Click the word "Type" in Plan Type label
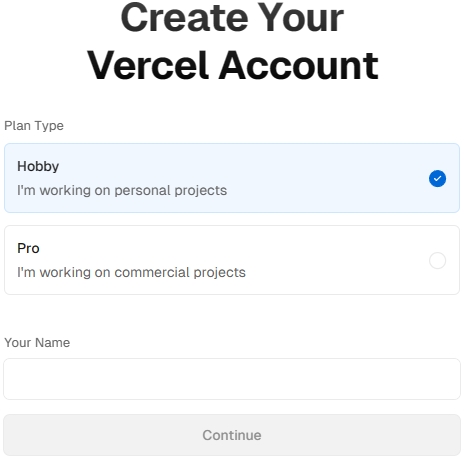This screenshot has width=465, height=460. [x=49, y=126]
